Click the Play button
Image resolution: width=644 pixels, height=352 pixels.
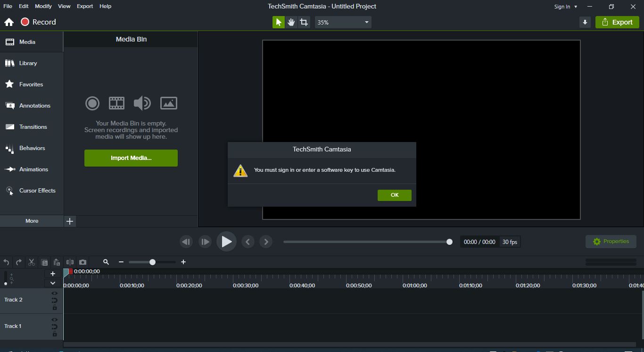coord(226,242)
